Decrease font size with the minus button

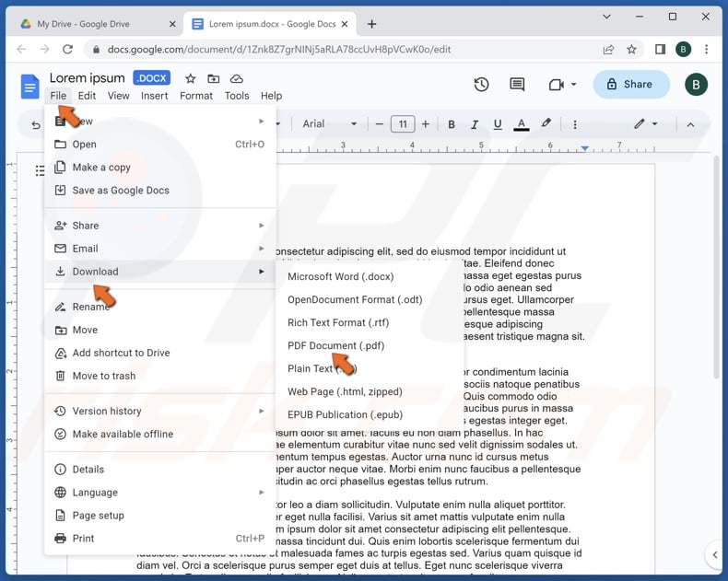380,124
